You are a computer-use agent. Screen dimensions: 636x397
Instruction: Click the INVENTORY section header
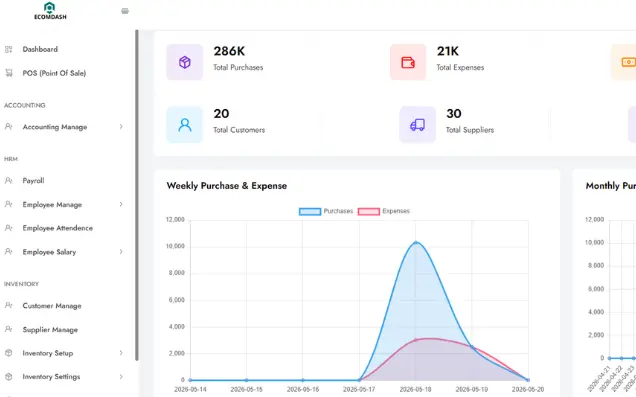point(21,284)
